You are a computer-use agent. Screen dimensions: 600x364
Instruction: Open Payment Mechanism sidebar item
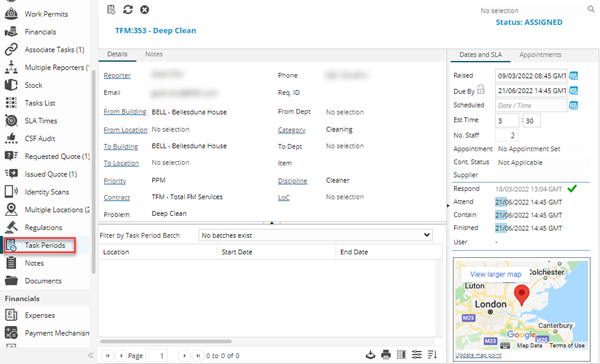click(x=57, y=333)
